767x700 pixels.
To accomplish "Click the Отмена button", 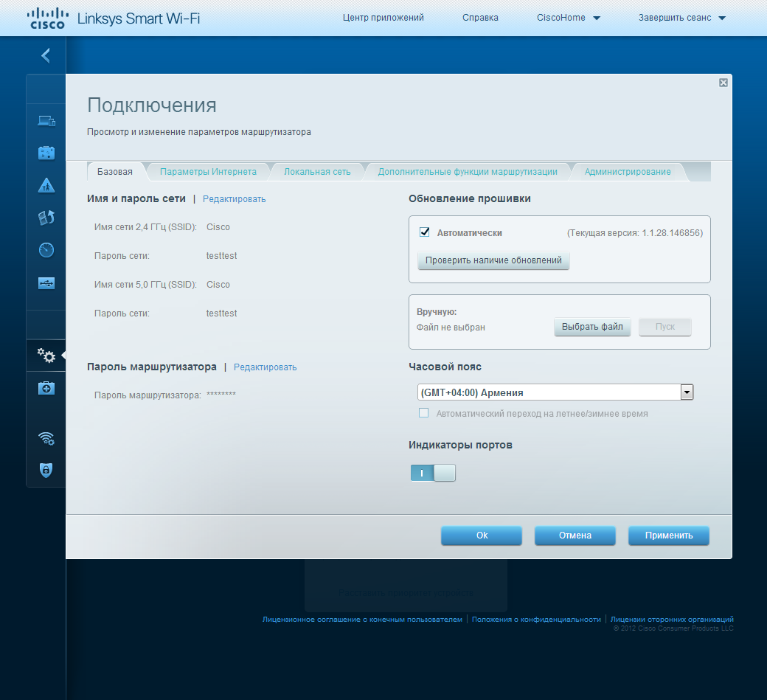I will 575,536.
